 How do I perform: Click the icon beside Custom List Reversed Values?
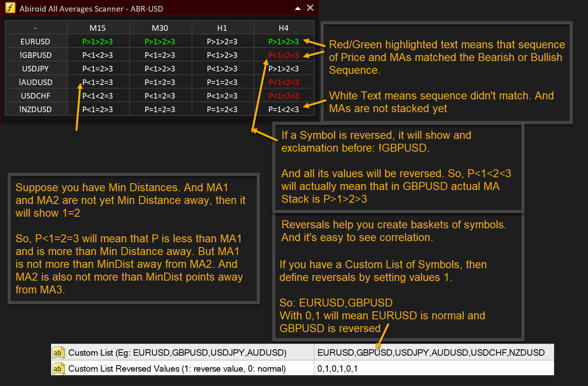[x=58, y=368]
